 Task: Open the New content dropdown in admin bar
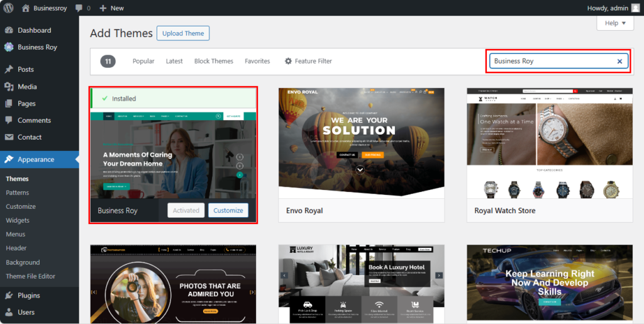coord(111,8)
